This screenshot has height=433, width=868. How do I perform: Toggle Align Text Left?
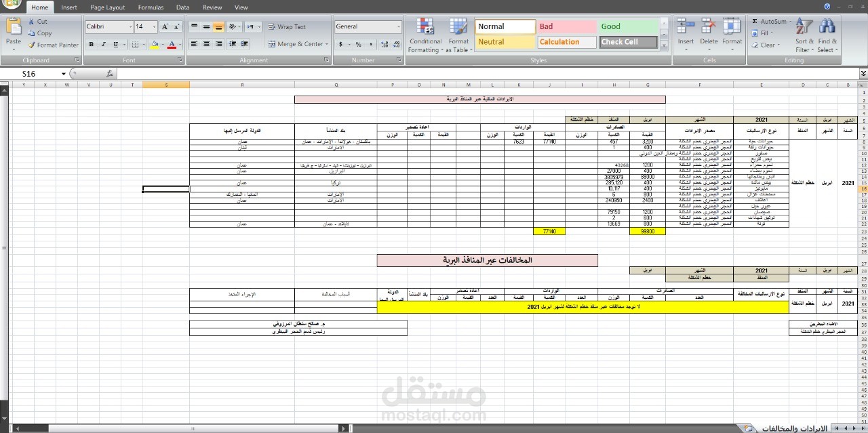(194, 44)
